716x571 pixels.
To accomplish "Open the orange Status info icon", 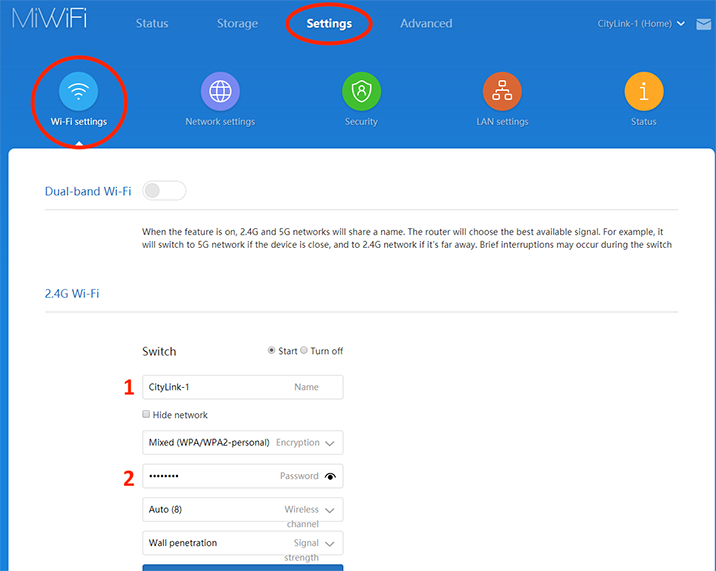I will click(x=644, y=91).
